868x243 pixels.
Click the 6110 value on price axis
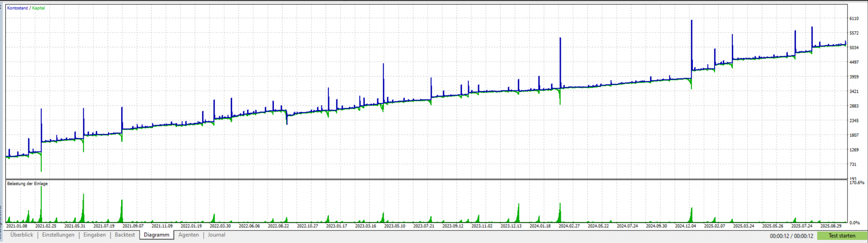click(854, 18)
